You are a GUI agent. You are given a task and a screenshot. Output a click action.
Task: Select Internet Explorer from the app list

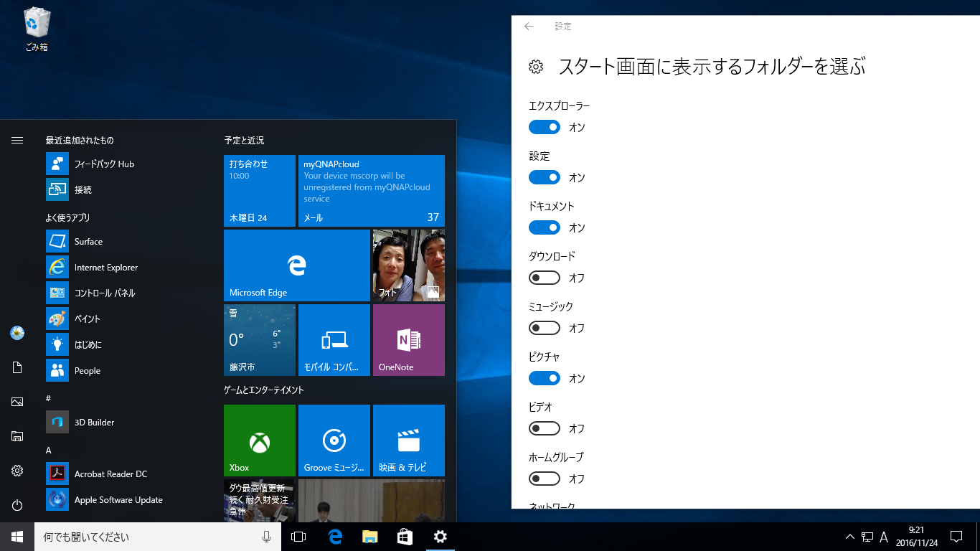point(106,267)
